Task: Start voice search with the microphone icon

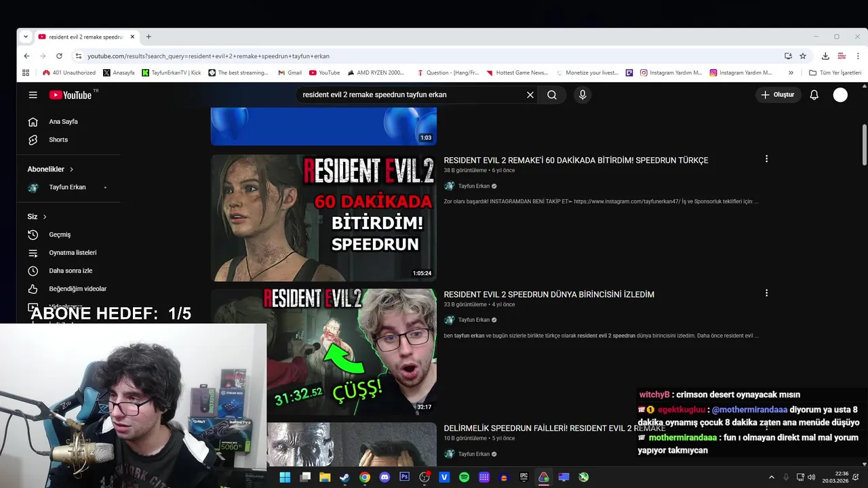Action: pyautogui.click(x=582, y=95)
